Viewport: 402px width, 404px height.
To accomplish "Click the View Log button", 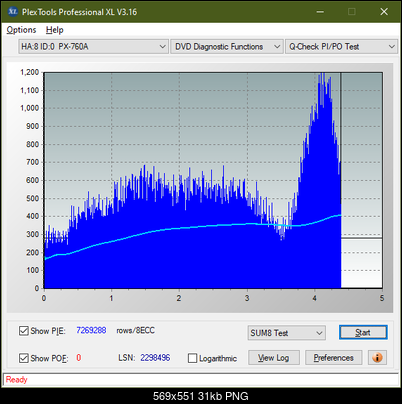I will (x=274, y=358).
